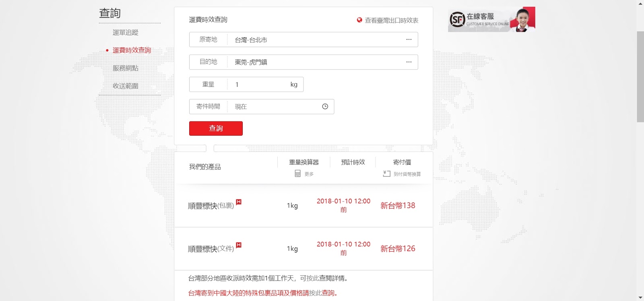This screenshot has height=301, width=644.
Task: Open the weight calculator icon
Action: coord(298,173)
